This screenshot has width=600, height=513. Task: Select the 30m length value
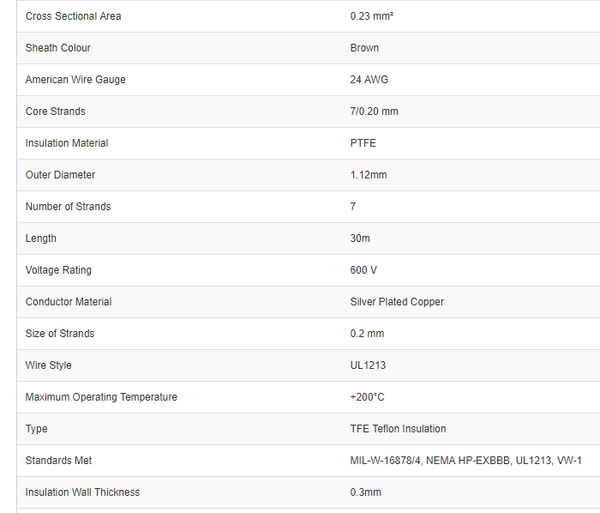point(361,239)
